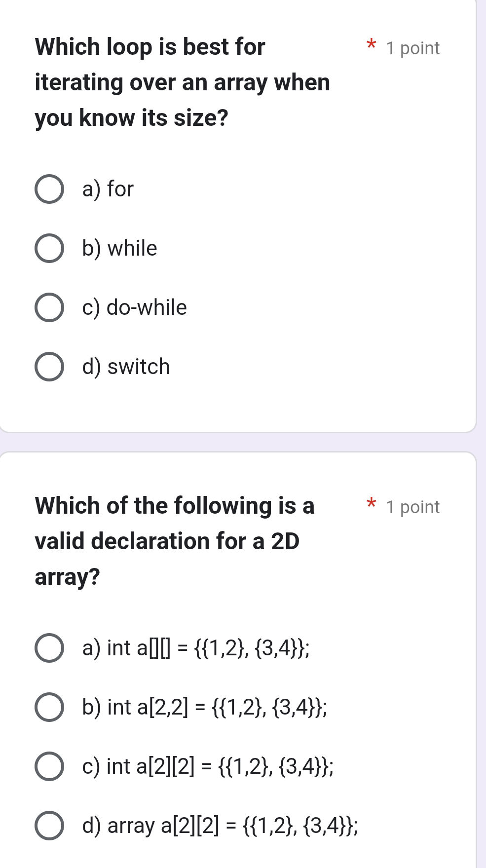Viewport: 486px width, 868px height.
Task: Select radio for array a[2][2] declaration
Action: tap(49, 826)
